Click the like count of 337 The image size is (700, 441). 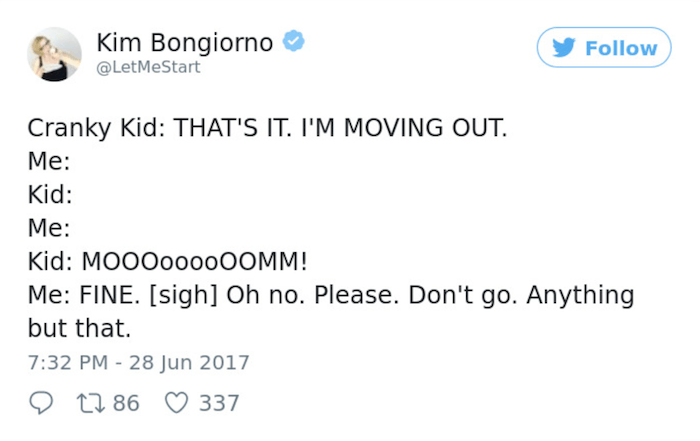point(219,403)
